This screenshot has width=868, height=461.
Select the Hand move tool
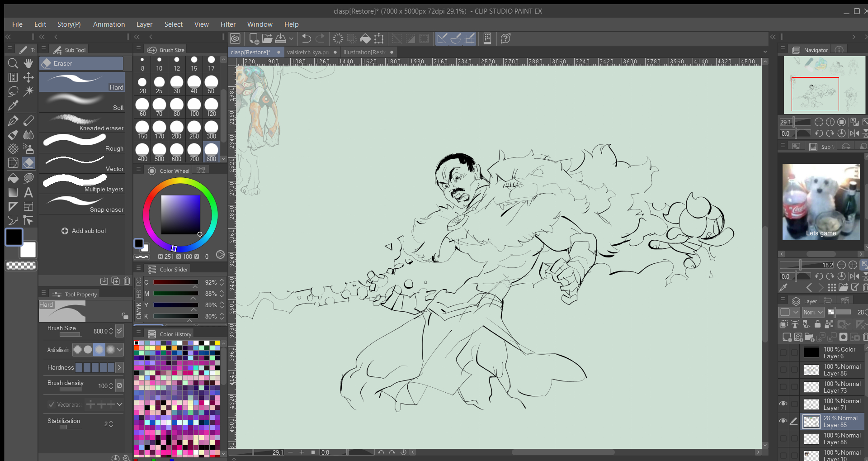[x=28, y=63]
